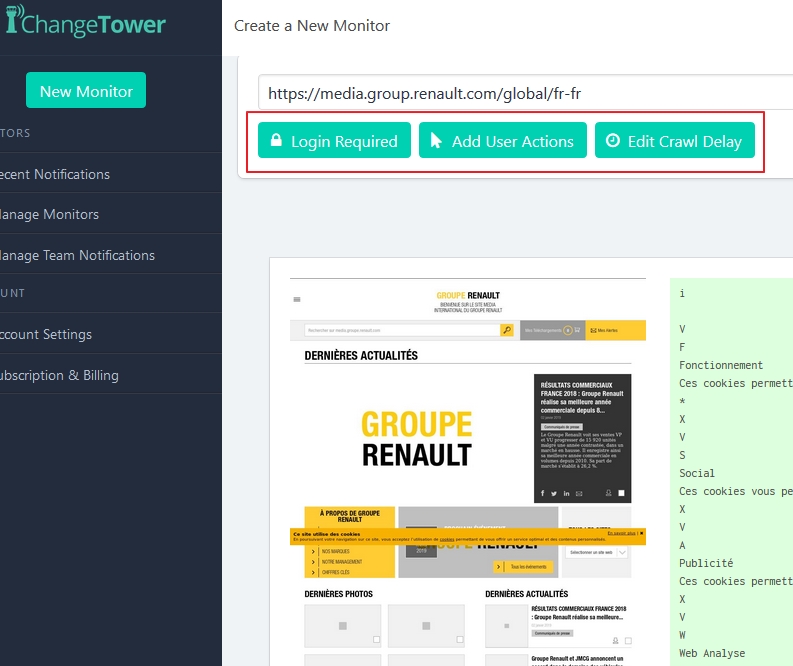Viewport: 793px width, 666px height.
Task: Click the Login Required button
Action: pos(334,141)
